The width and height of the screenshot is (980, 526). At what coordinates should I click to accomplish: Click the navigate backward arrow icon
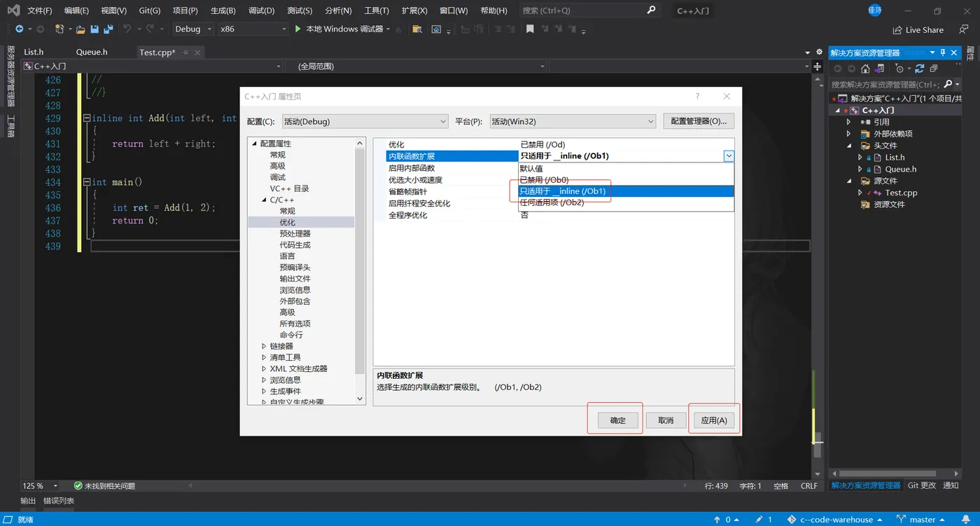[19, 29]
